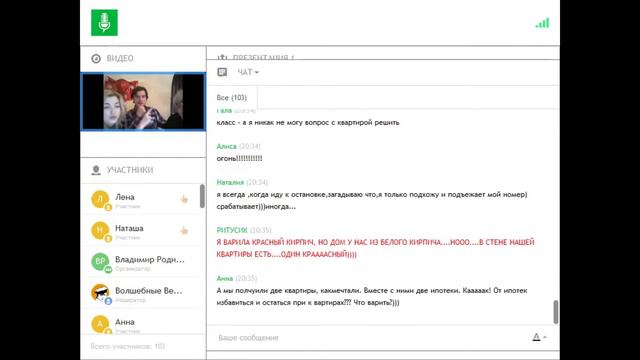Open the ЧАТ dropdown menu
The image size is (640, 360).
tap(248, 72)
